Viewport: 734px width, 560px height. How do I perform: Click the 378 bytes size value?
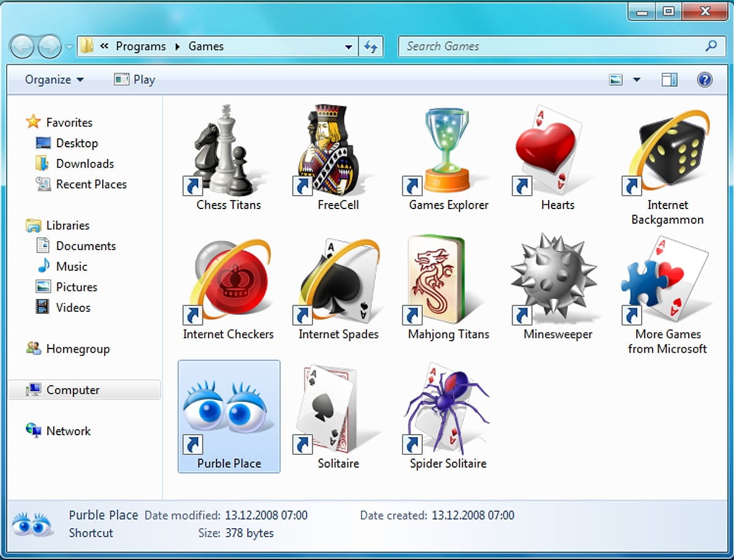pos(250,533)
